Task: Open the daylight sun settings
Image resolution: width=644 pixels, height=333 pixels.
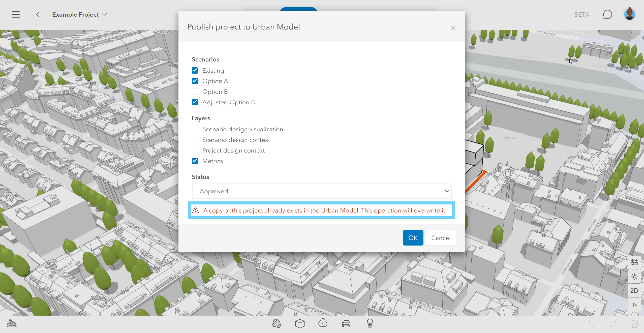Action: tap(634, 277)
